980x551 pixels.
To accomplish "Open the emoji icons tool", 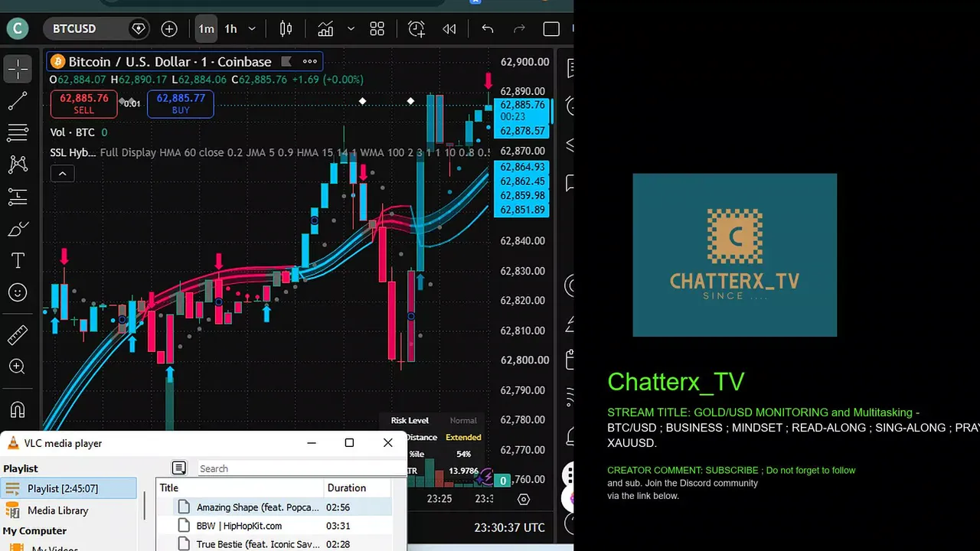I will point(18,292).
